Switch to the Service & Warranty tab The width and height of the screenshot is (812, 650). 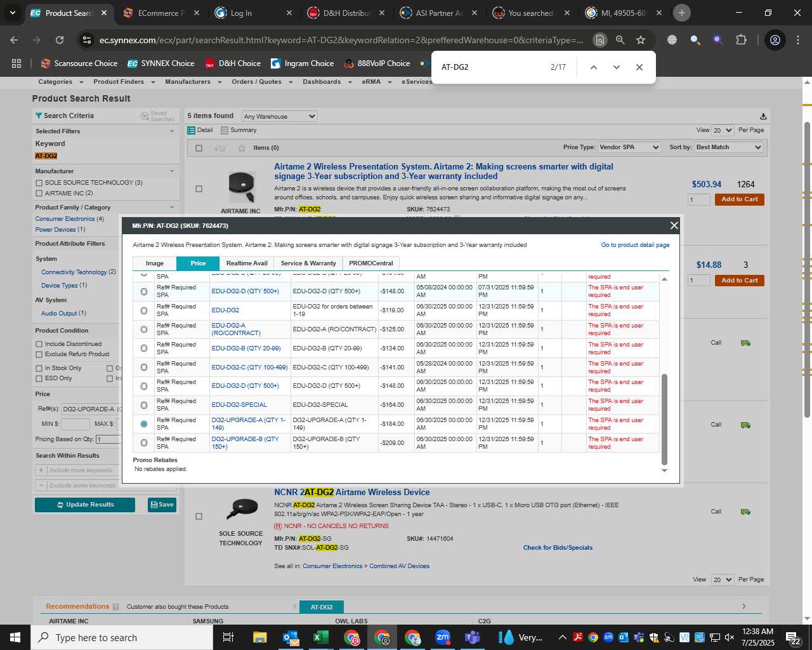(x=308, y=263)
